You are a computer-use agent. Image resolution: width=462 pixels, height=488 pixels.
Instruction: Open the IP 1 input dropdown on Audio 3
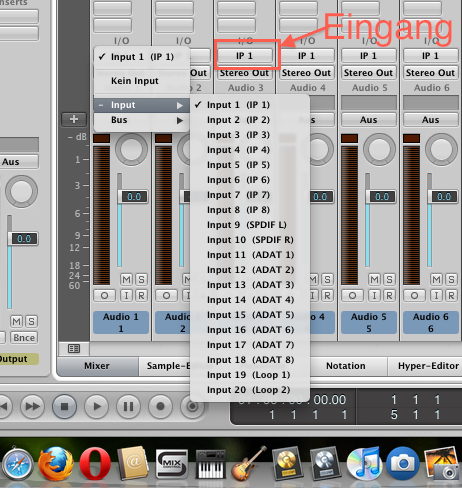point(244,56)
